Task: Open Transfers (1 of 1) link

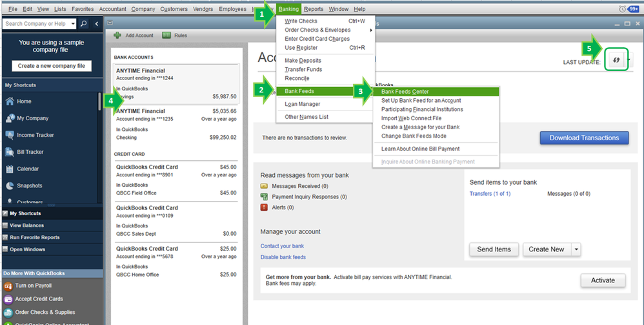Action: pyautogui.click(x=490, y=194)
